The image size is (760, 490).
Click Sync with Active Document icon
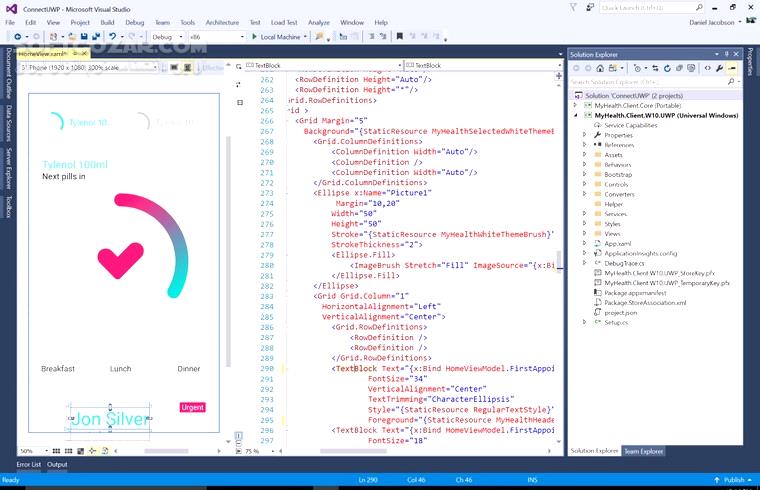pyautogui.click(x=655, y=68)
